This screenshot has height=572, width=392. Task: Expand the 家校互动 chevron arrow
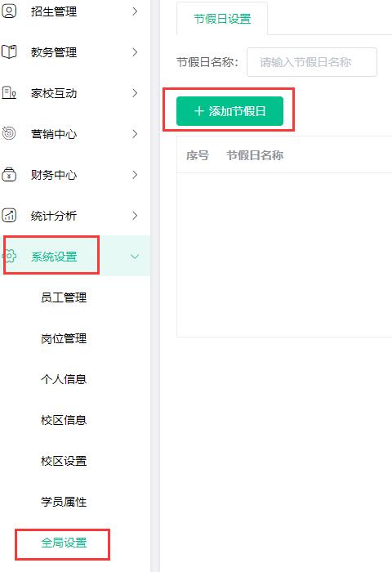coord(135,93)
